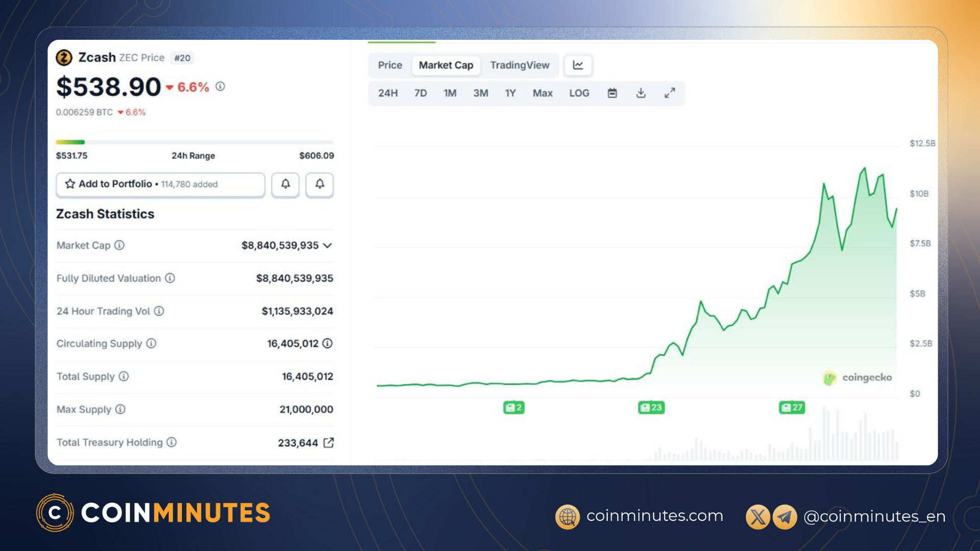980x551 pixels.
Task: Click the green marker labeled 27
Action: (791, 408)
